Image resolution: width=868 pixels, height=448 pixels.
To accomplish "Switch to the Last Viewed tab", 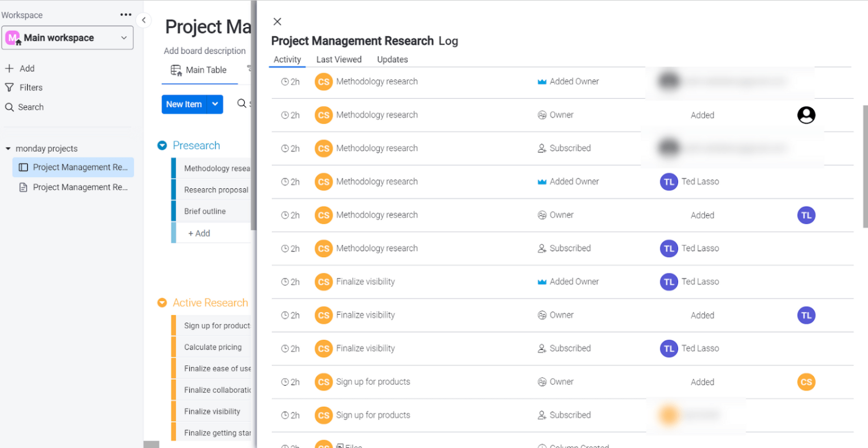I will coord(338,59).
